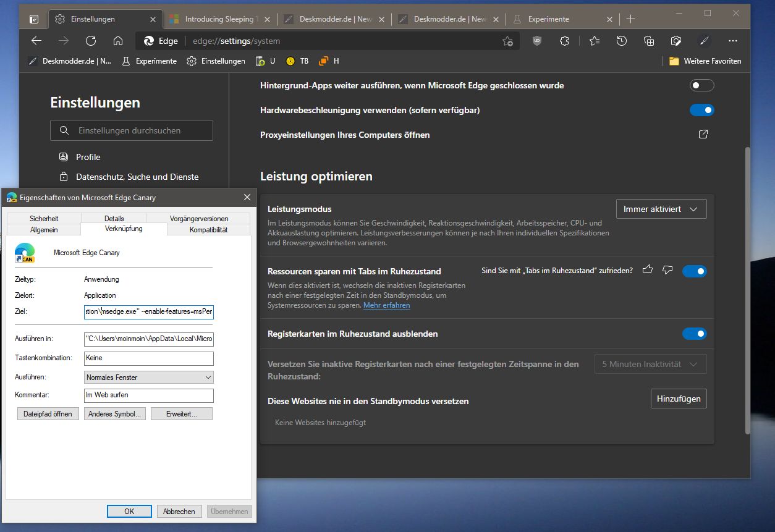Turn off Ressourcen sparen mit Tabs im Ruhezustand
Screen dimensions: 775x532
(x=695, y=271)
